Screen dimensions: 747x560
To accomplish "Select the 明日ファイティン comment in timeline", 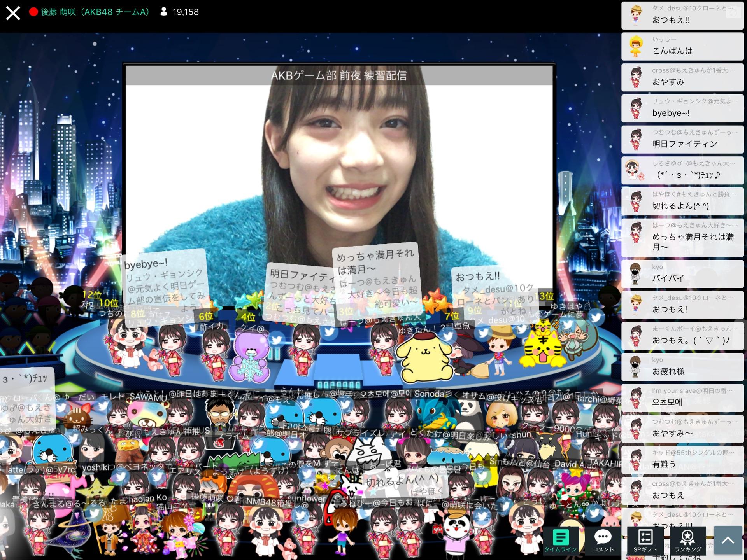I will point(682,140).
